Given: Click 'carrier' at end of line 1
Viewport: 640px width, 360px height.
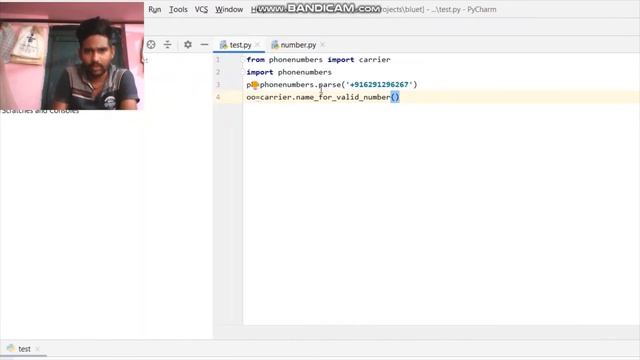Looking at the screenshot, I should coord(375,60).
